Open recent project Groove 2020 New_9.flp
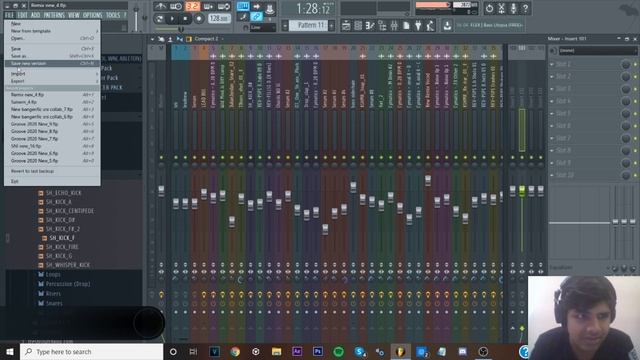Viewport: 640px width, 360px height. click(x=52, y=124)
